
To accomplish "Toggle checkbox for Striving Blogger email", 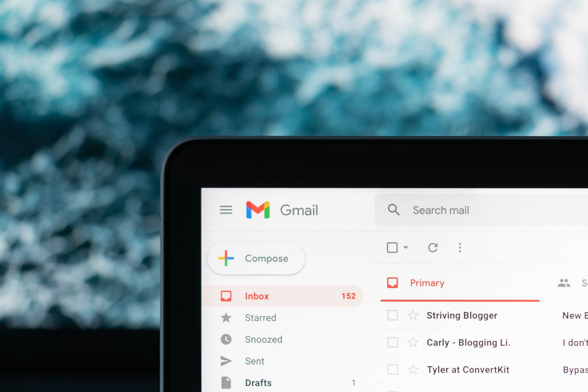I will click(392, 315).
